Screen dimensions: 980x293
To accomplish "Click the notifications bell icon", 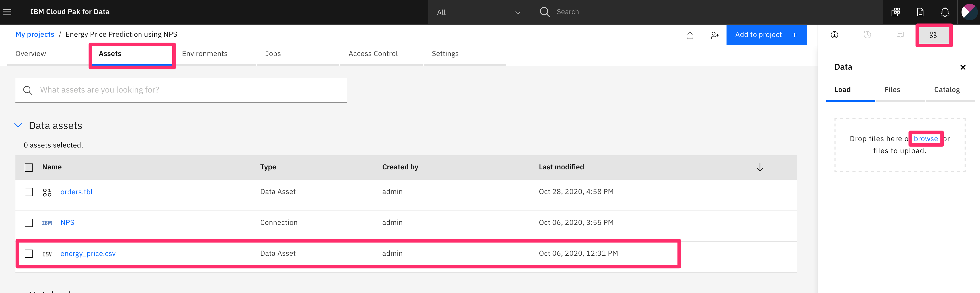I will point(945,12).
